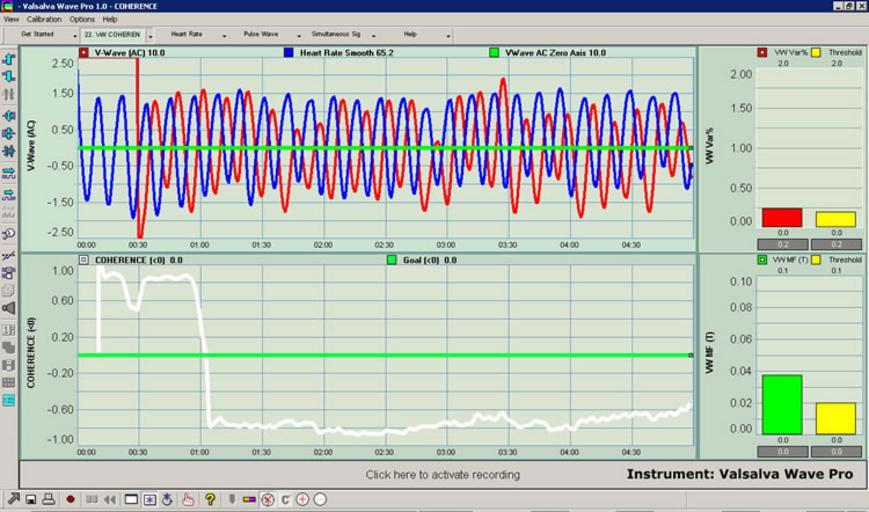This screenshot has width=869, height=512.
Task: Click the rewind double-arrow icon
Action: point(109,499)
